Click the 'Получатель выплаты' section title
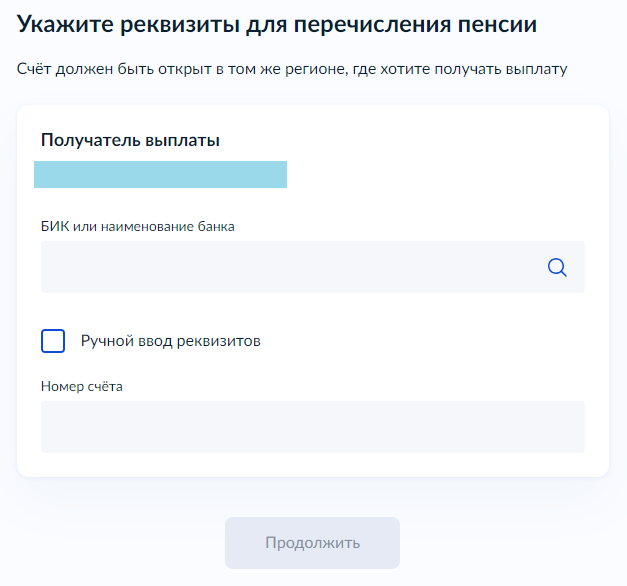This screenshot has height=586, width=627. pyautogui.click(x=130, y=141)
